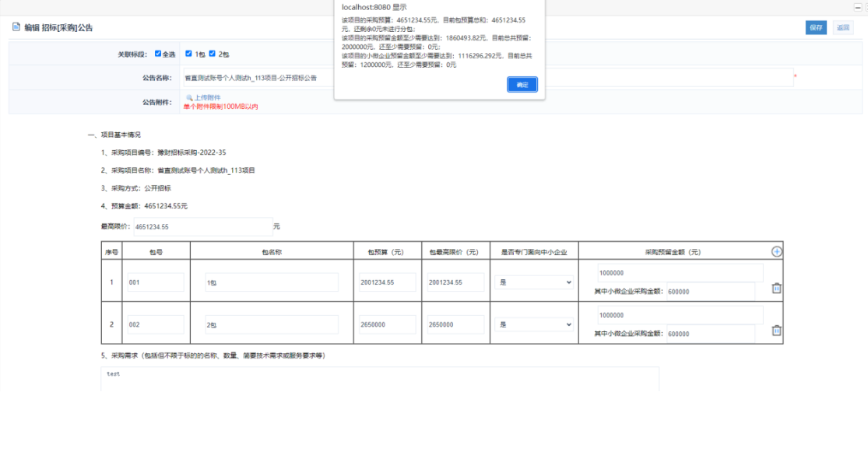Click the document icon beside 编辑 招标[采购]公告
868x462 pixels.
pos(16,27)
